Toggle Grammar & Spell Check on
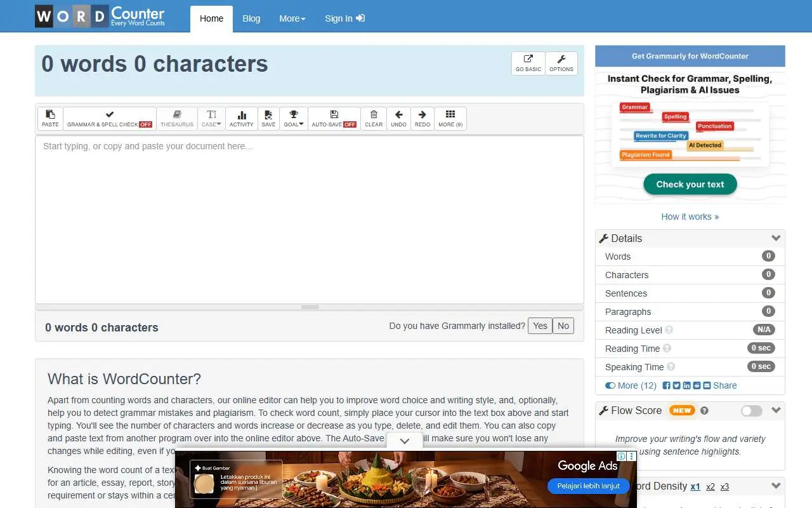Viewport: 812px width, 508px height. click(x=110, y=119)
